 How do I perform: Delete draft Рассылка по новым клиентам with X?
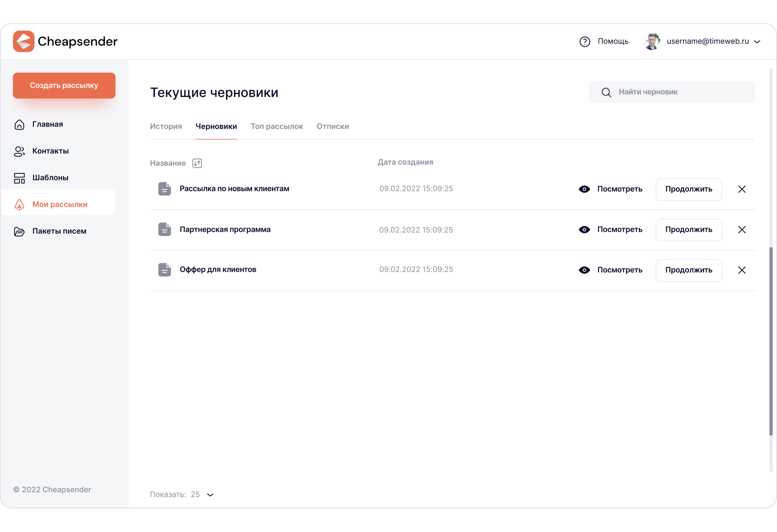pos(742,189)
